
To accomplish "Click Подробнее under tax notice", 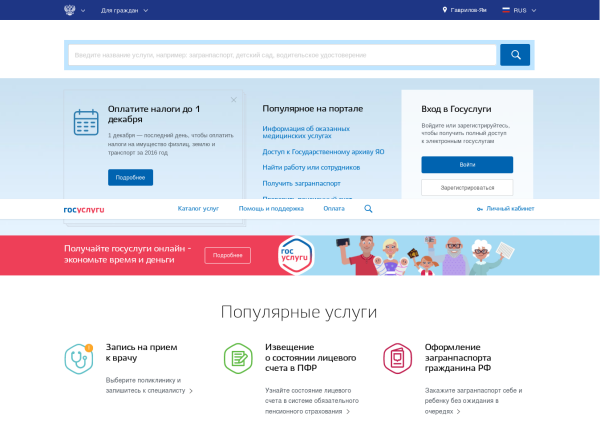I will pyautogui.click(x=130, y=178).
